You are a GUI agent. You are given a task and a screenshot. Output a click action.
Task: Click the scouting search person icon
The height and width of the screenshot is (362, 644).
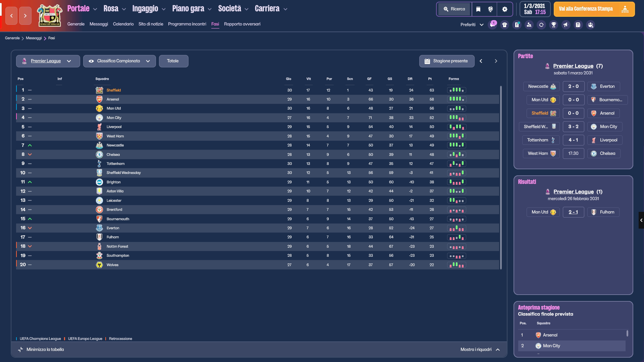(x=529, y=25)
